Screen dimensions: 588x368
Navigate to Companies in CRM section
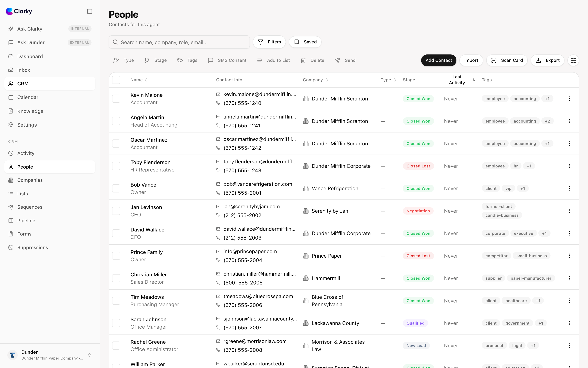point(50,180)
